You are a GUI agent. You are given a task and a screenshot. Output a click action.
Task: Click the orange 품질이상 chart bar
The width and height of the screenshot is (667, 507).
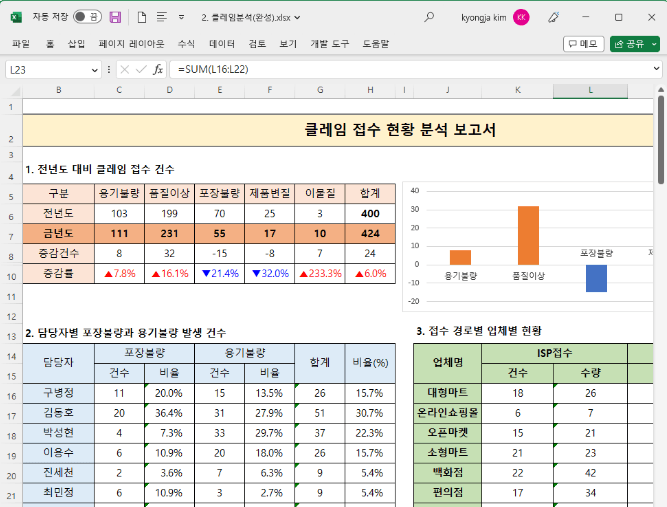[528, 235]
